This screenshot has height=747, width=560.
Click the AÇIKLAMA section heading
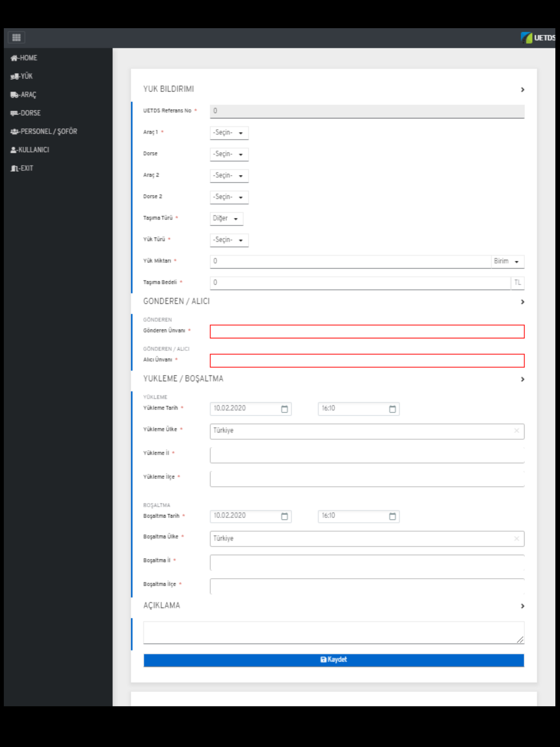[161, 606]
